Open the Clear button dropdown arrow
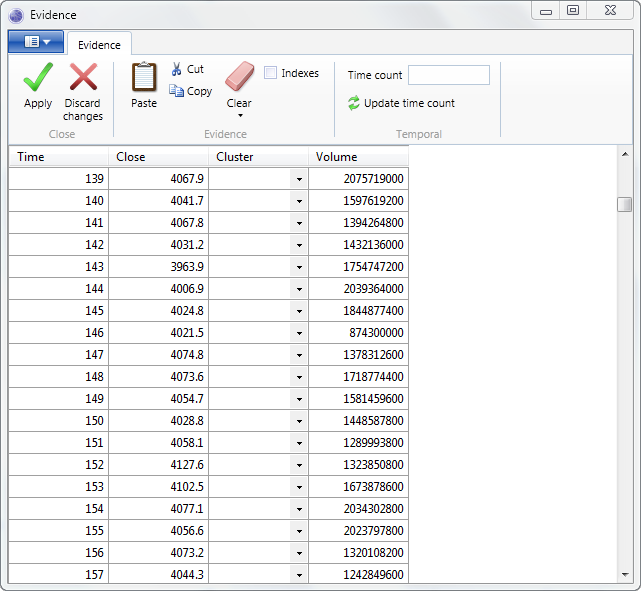Viewport: 641px width, 591px height. tap(239, 116)
